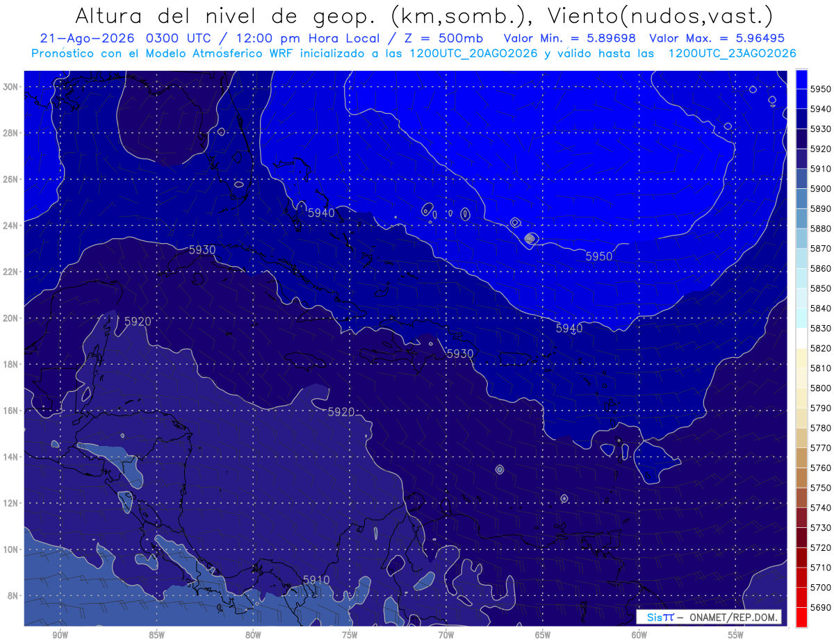Click the 10N latitude axis label
The height and width of the screenshot is (644, 834).
pos(10,550)
